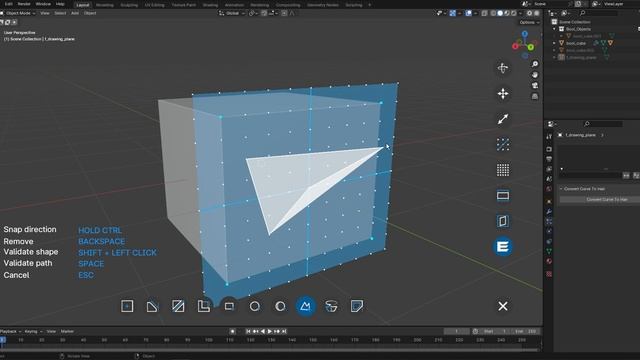Click the dotted grid icon
The height and width of the screenshot is (360, 640).
click(x=503, y=170)
